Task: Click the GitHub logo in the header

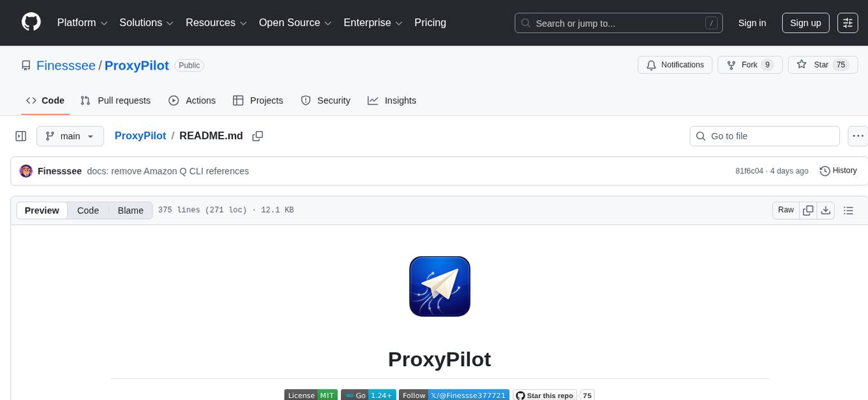Action: point(31,22)
